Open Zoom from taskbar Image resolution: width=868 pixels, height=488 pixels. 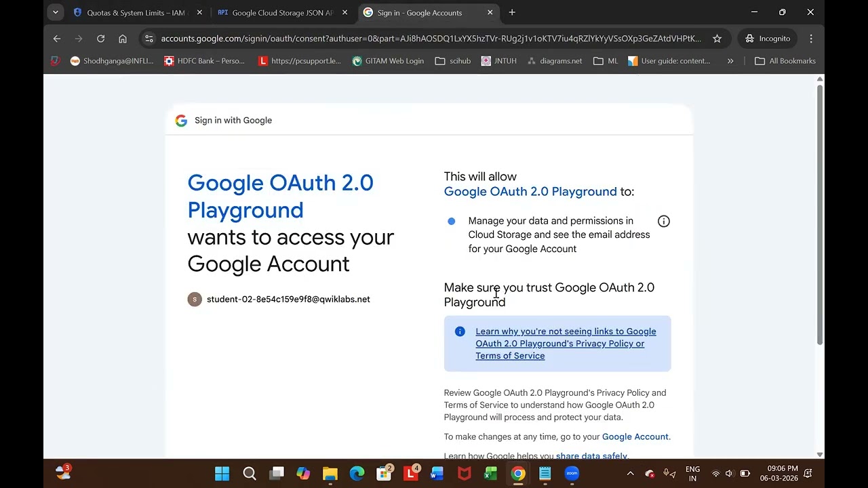(572, 474)
